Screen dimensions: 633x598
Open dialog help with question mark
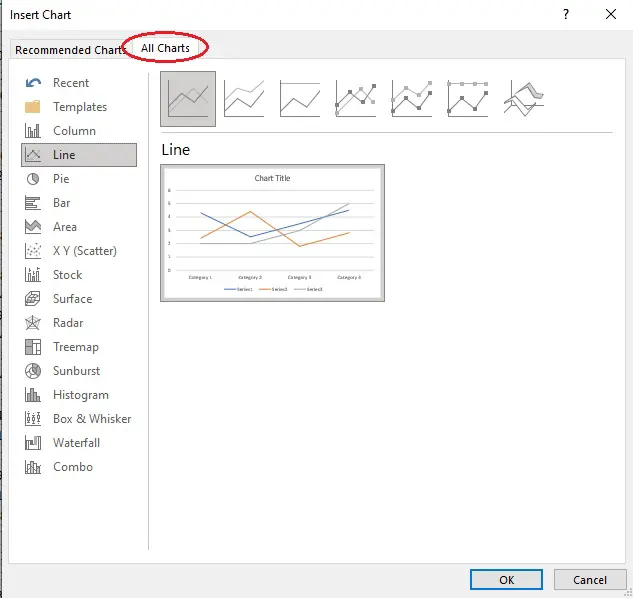coord(566,15)
